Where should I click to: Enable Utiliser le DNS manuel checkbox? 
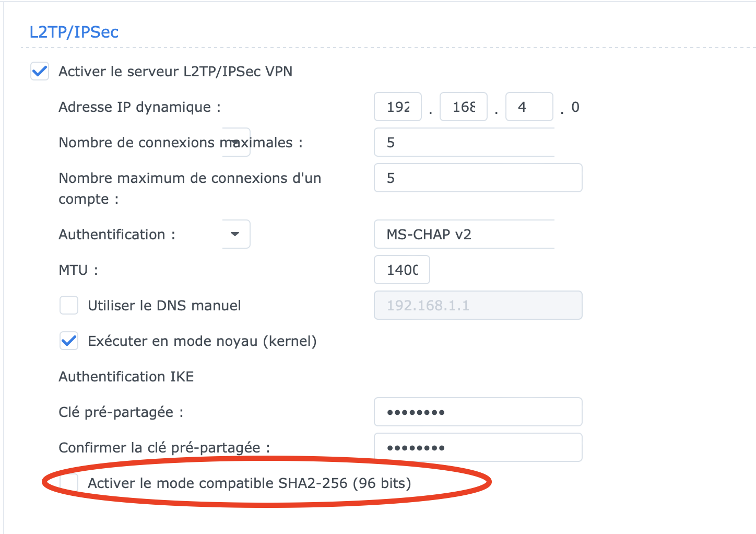coord(69,306)
